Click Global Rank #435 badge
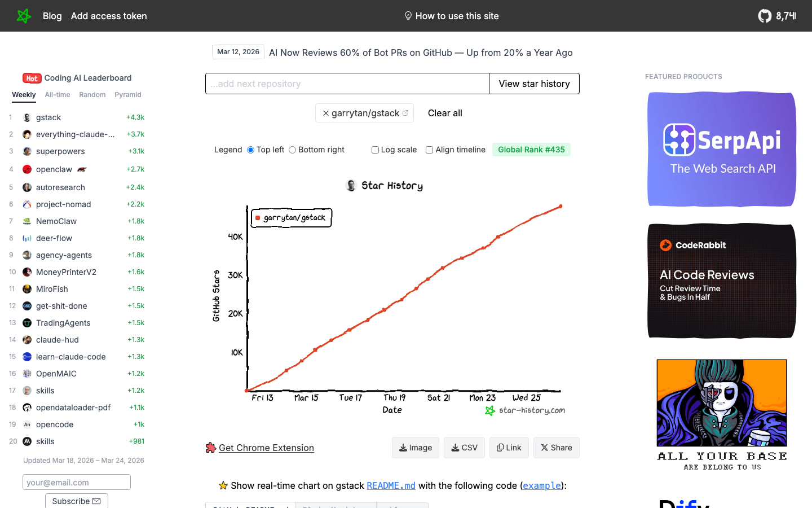Screen dimensions: 812x508 (x=531, y=150)
